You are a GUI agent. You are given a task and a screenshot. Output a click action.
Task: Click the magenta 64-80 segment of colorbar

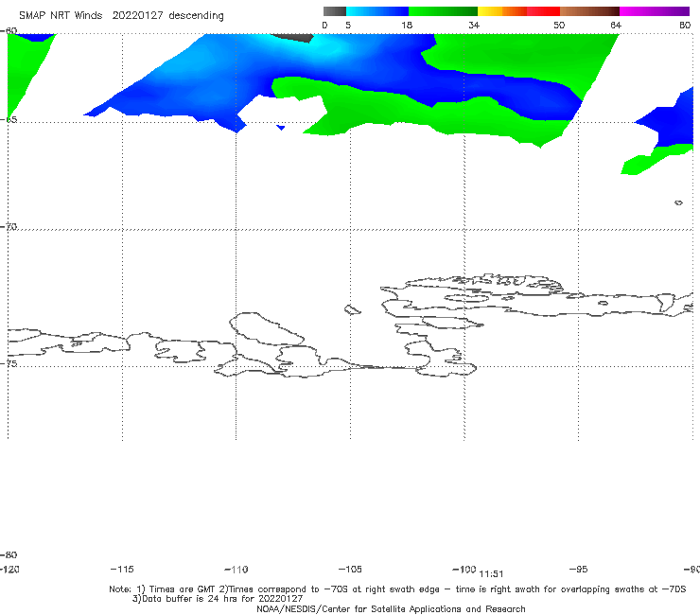click(655, 11)
